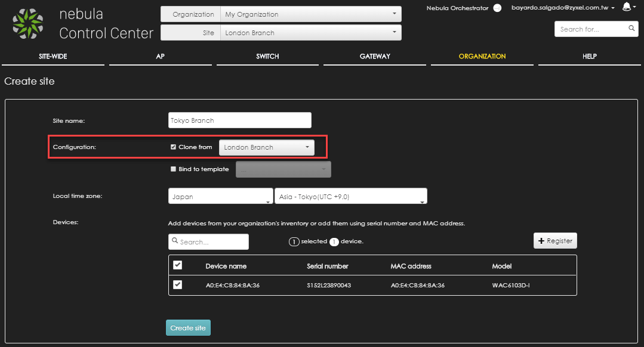Open the Nebula Orchestrator arrow icon

pyautogui.click(x=497, y=8)
